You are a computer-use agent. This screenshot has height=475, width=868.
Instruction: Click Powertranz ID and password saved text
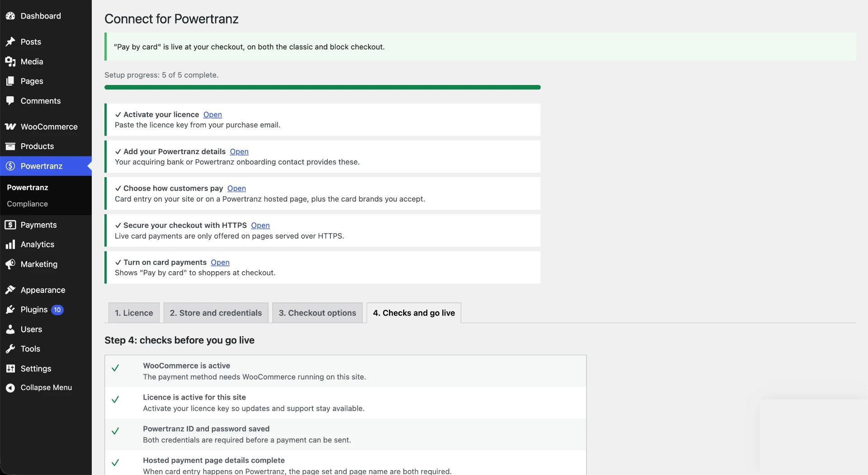pyautogui.click(x=206, y=429)
